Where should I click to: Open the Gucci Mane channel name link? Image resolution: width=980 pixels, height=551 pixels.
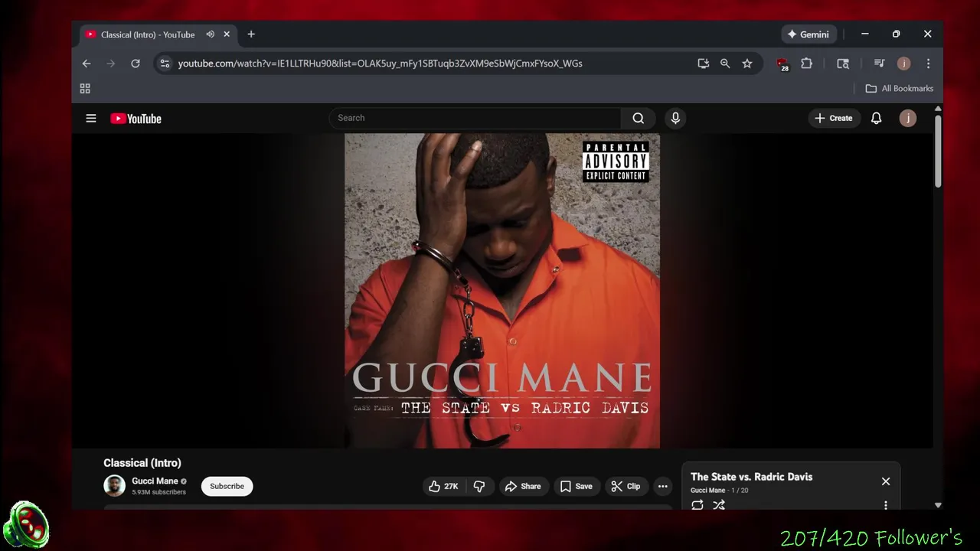(x=155, y=481)
